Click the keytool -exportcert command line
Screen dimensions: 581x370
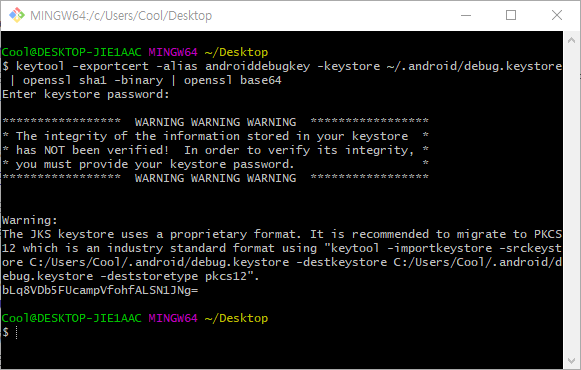tap(282, 66)
